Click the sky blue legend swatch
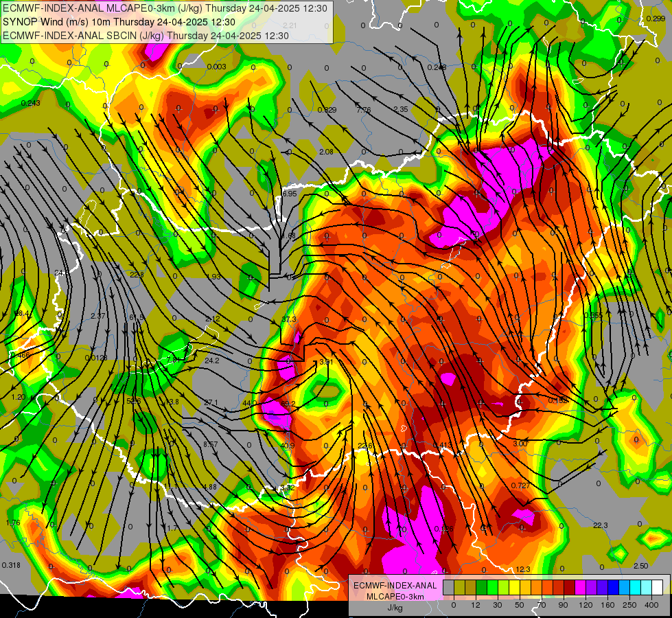Screen dimensions: 672x618 pyautogui.click(x=625, y=587)
